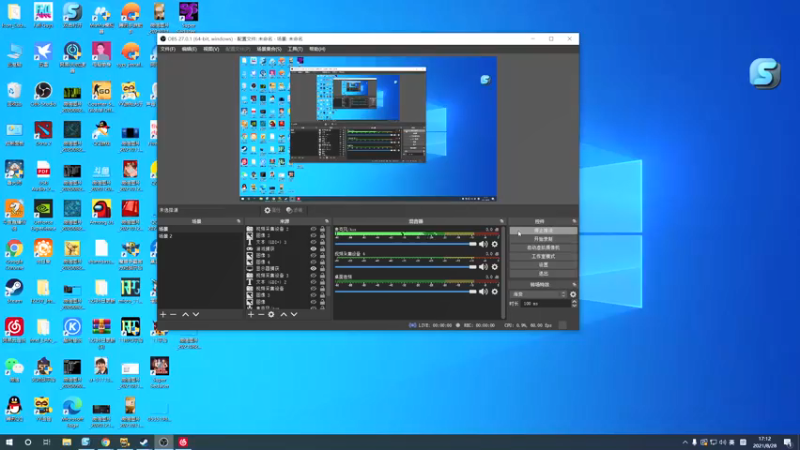Open the Counter-Strike GO desktop icon
800x450 pixels.
click(102, 97)
